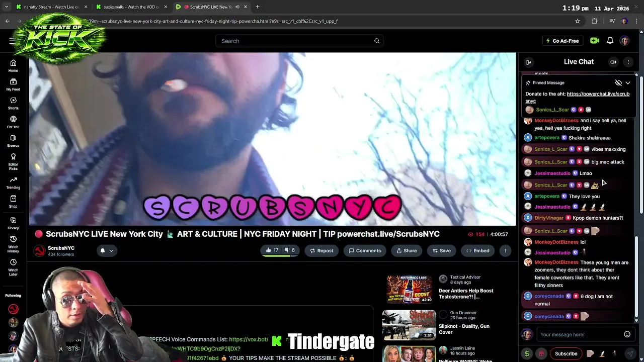
Task: Open Shorts in the sidebar
Action: tap(13, 103)
